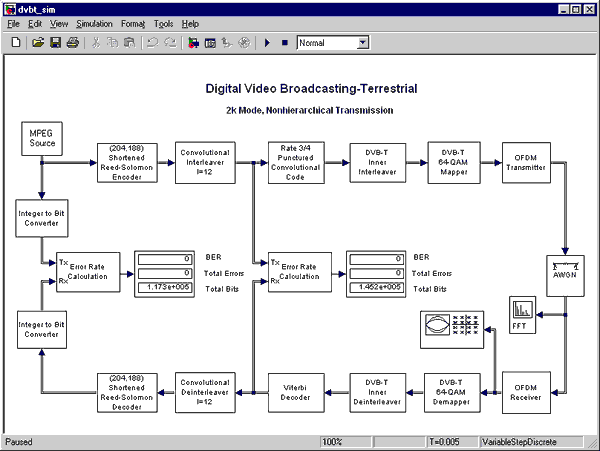Open the Library Browser toolbar icon

coord(193,43)
